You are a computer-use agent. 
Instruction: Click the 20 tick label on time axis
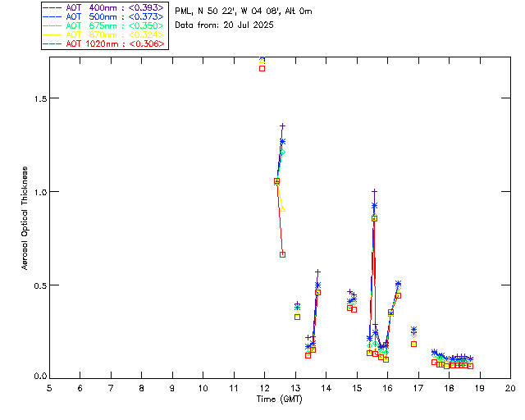[510, 388]
